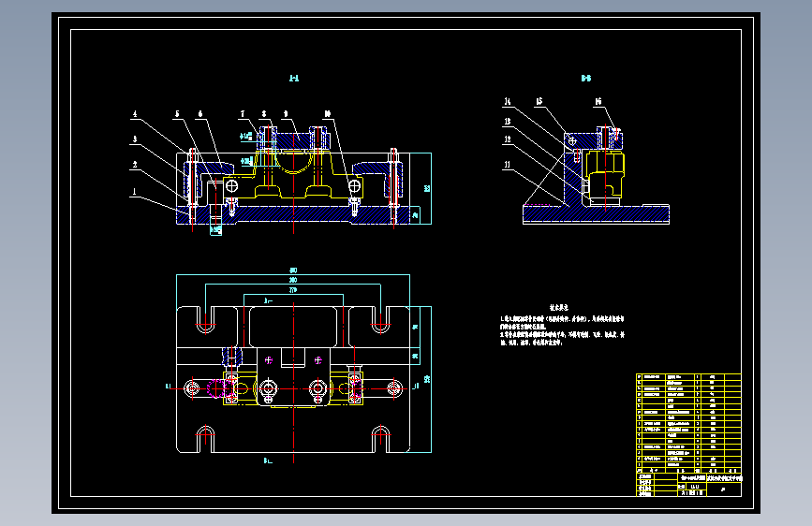Click the cyan section label above the front view
The width and height of the screenshot is (812, 526).
(x=294, y=79)
